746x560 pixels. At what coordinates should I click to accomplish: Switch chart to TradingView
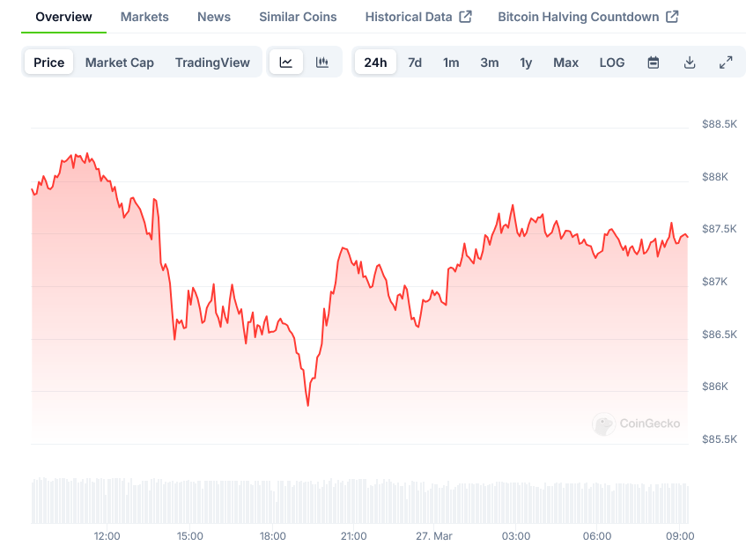[x=212, y=63]
